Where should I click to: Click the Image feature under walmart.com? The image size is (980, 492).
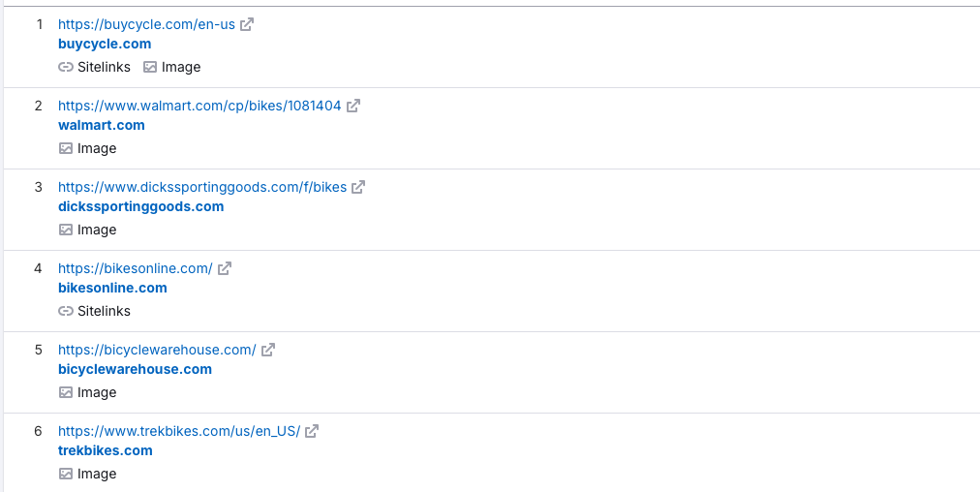(x=87, y=148)
